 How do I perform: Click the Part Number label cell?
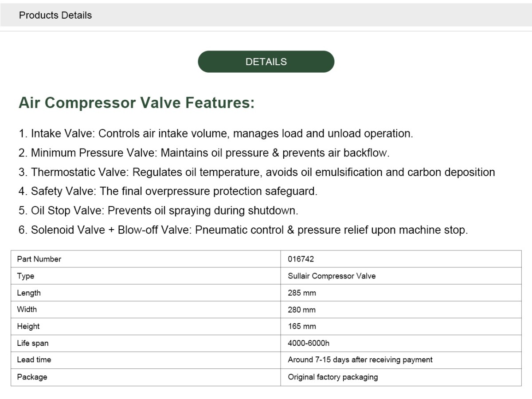click(x=146, y=259)
